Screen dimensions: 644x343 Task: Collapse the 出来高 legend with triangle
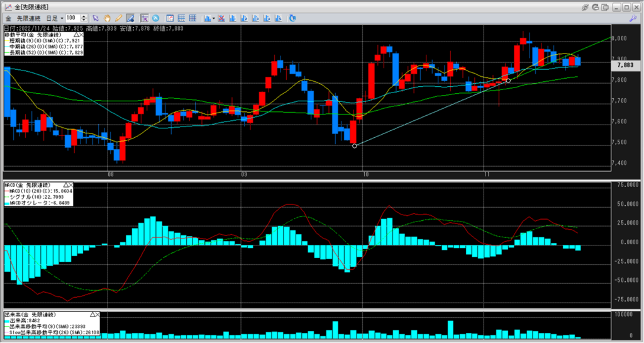click(x=92, y=314)
